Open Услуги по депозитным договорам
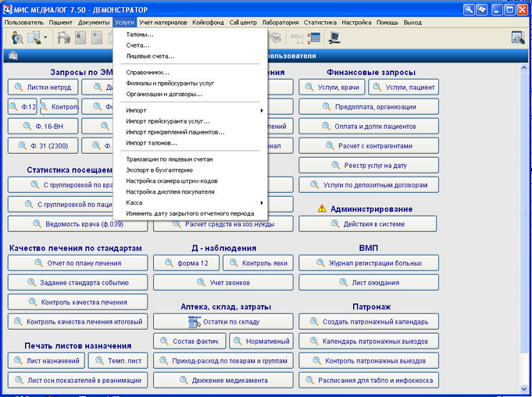Viewport: 532px width, 397px height. tap(369, 185)
